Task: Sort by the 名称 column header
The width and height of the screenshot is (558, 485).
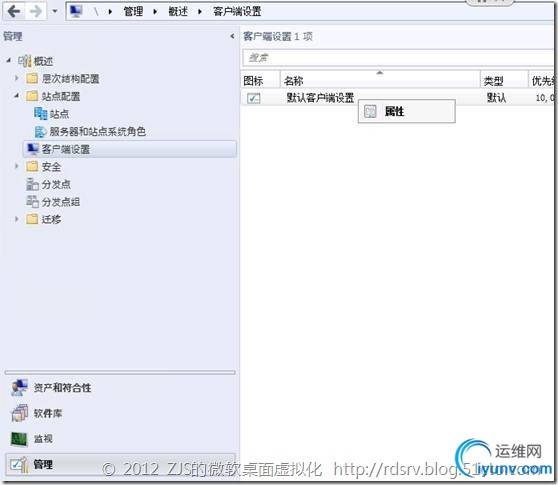Action: [380, 81]
